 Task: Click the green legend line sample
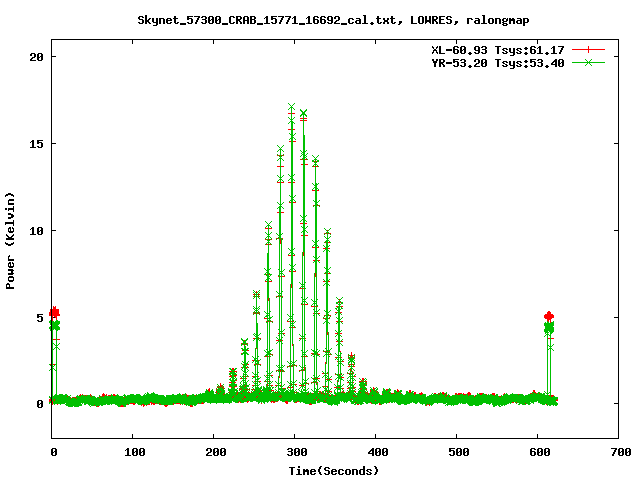coord(588,62)
